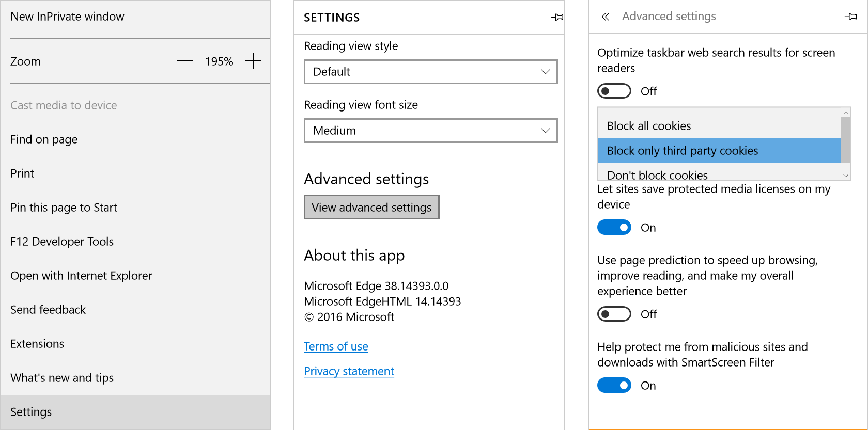Click the Microsoft Edge 38.14393.0.0 version text

pyautogui.click(x=376, y=286)
